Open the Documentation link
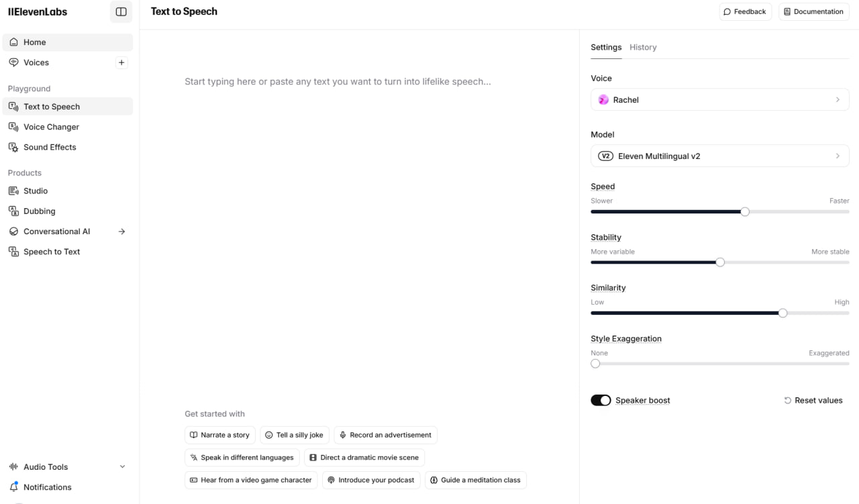 (x=813, y=11)
